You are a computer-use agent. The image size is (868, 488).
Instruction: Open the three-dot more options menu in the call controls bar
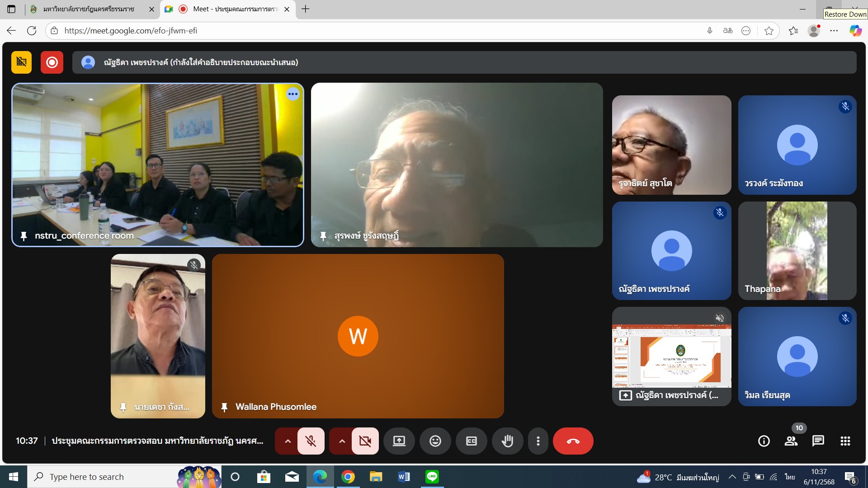tap(538, 441)
